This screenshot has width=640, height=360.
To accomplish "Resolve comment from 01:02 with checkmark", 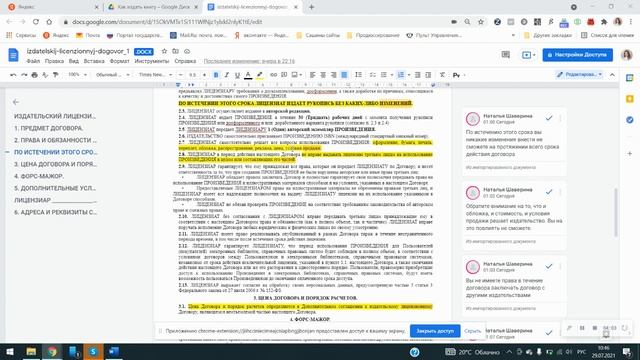I will point(549,192).
